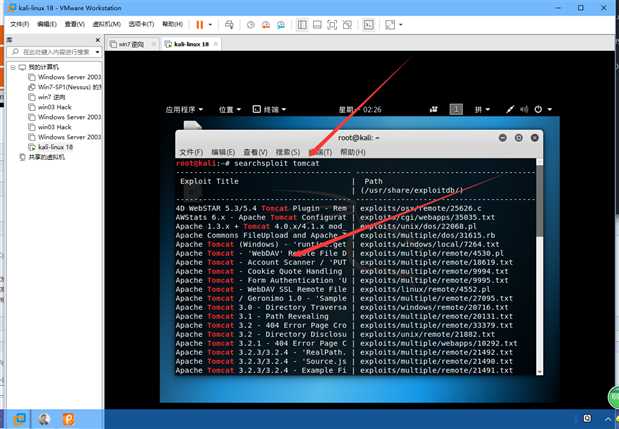This screenshot has height=429, width=619.
Task: Open the snapshot manager
Action: 281,25
